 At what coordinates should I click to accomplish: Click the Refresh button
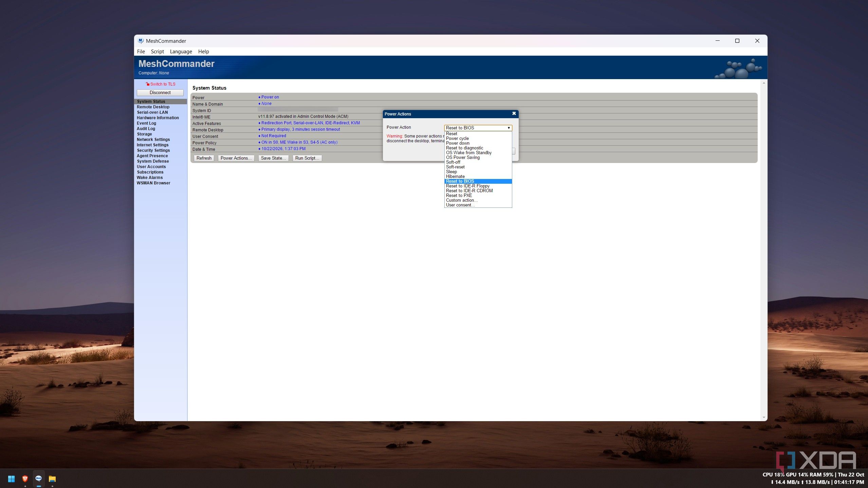(x=204, y=158)
